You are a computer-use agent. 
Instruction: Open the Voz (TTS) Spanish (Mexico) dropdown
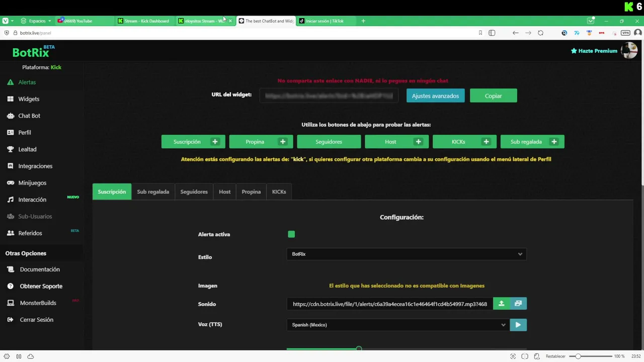(398, 325)
